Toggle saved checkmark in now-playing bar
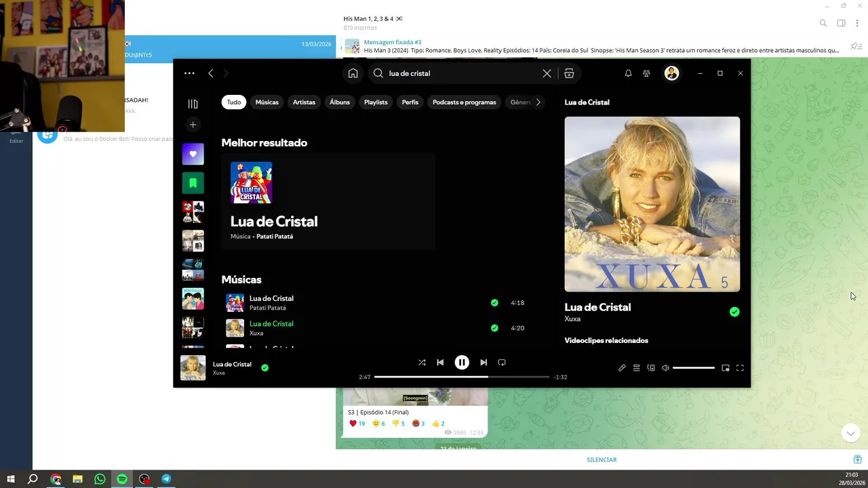This screenshot has height=488, width=868. tap(264, 368)
